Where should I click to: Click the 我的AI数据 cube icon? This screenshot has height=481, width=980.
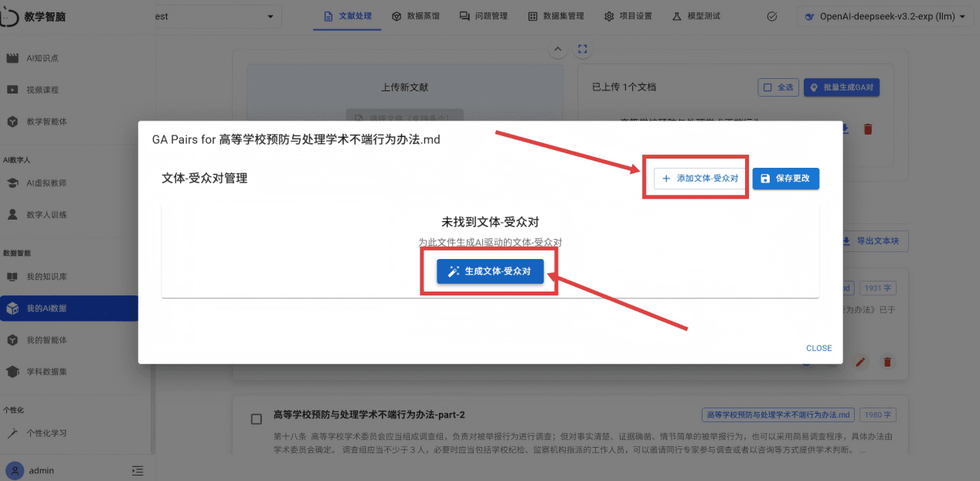click(12, 309)
